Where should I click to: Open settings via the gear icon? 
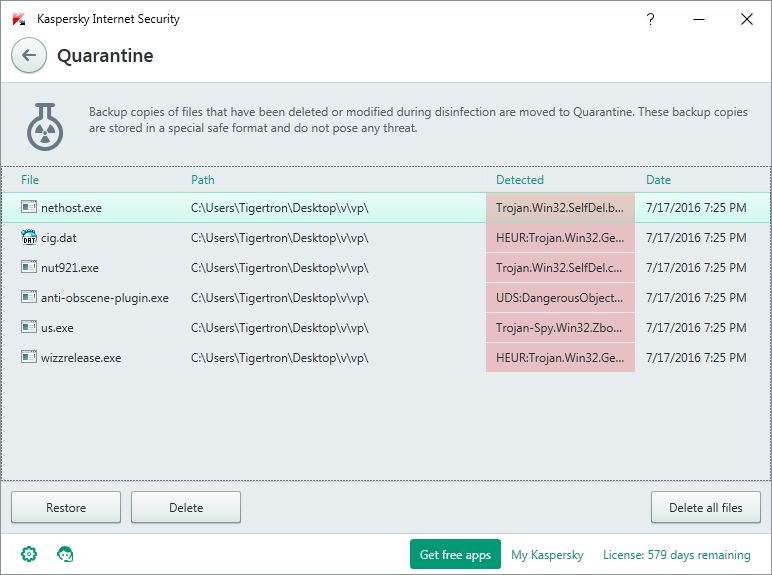29,554
